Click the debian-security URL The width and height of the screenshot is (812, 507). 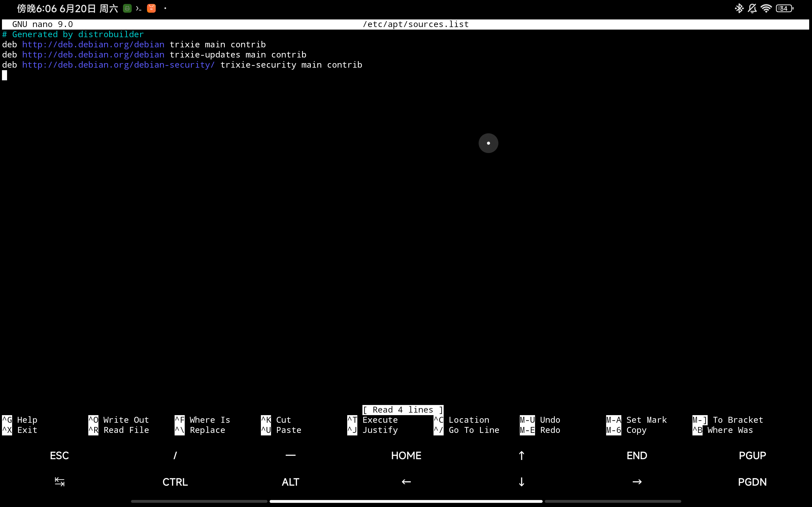118,65
